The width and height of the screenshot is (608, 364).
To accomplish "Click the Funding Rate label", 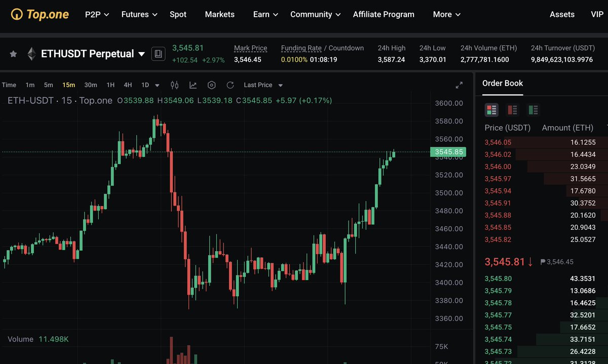I will (x=301, y=48).
